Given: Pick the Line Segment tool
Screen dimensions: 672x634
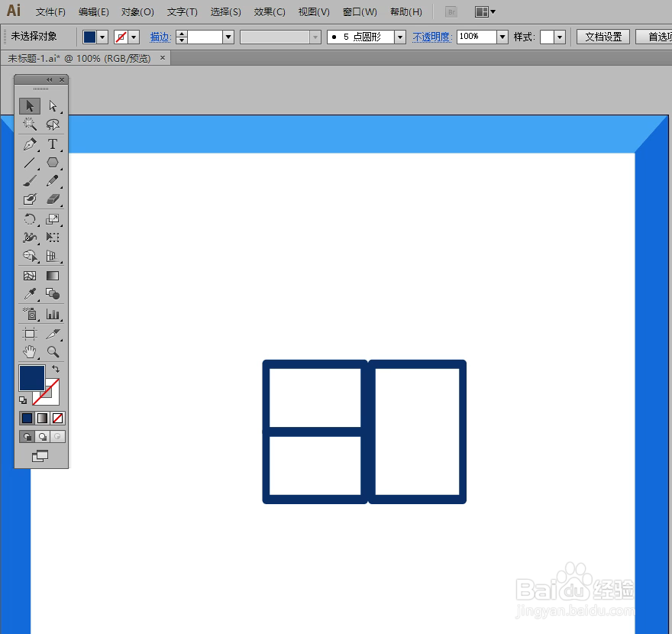Looking at the screenshot, I should [x=30, y=163].
